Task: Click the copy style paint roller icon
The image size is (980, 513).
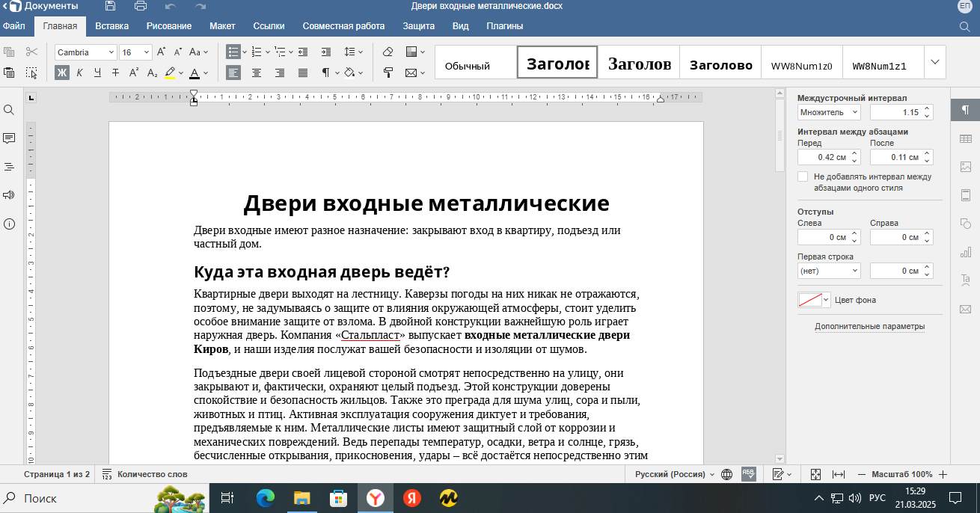Action: click(388, 73)
